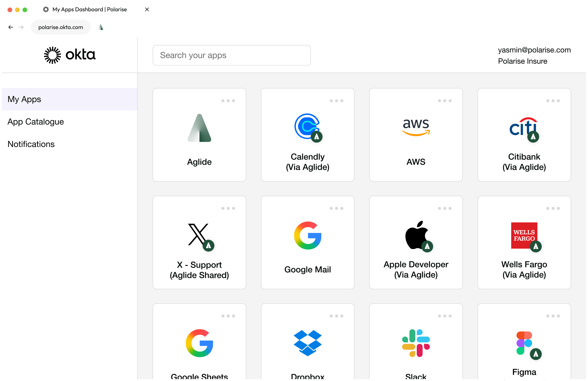Click the polarise.okta.com address bar
This screenshot has height=381, width=588.
61,27
